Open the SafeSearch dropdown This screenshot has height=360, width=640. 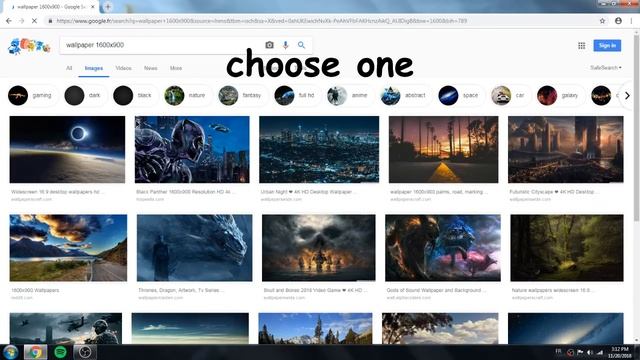coord(606,68)
